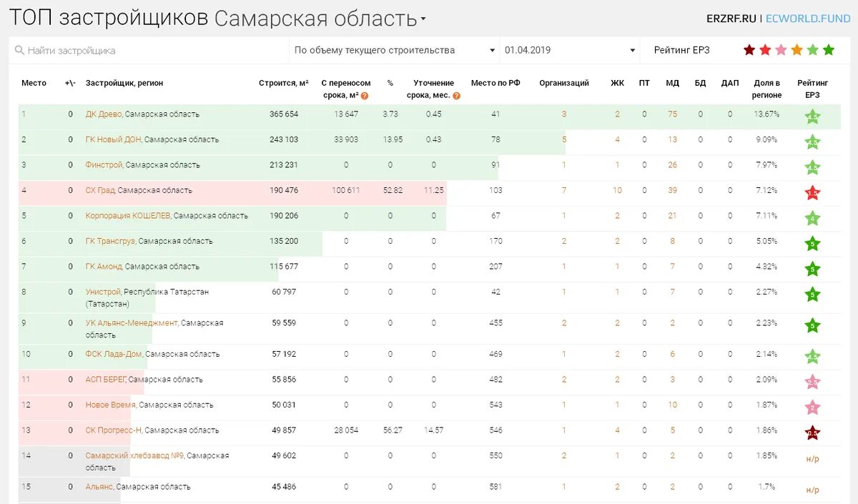Click the search magnifier icon
The width and height of the screenshot is (858, 504).
tap(19, 51)
